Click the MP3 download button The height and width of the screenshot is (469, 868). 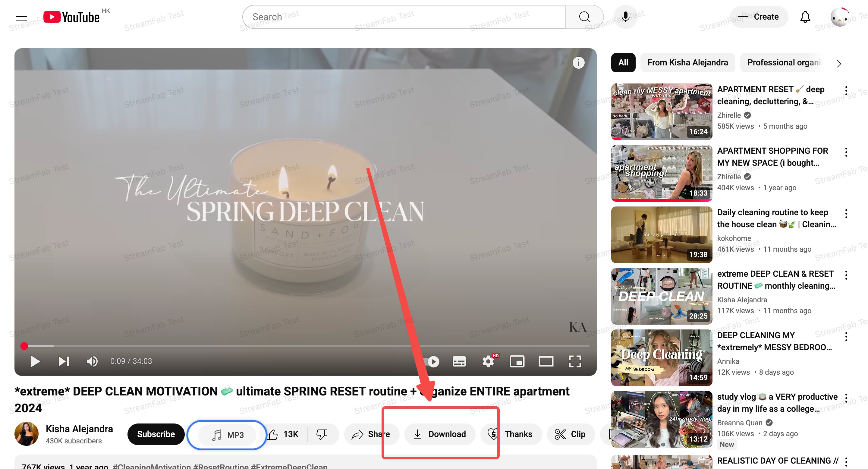coord(227,435)
